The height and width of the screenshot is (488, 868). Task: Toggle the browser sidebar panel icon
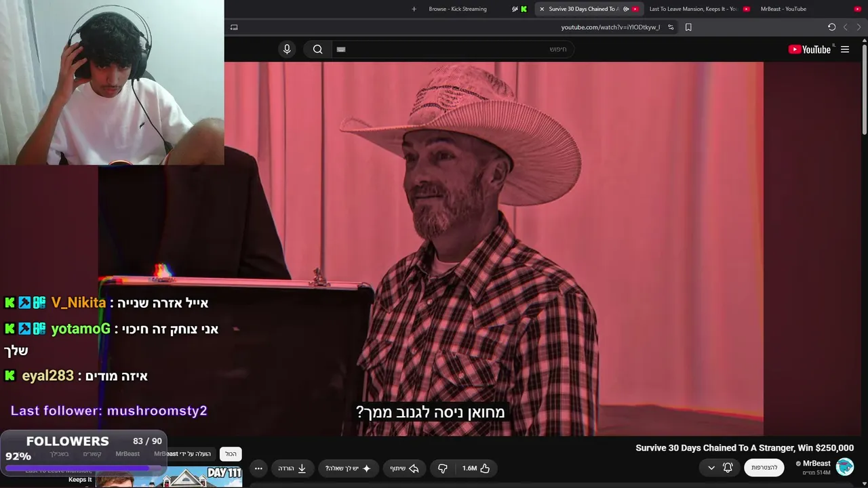click(x=234, y=27)
